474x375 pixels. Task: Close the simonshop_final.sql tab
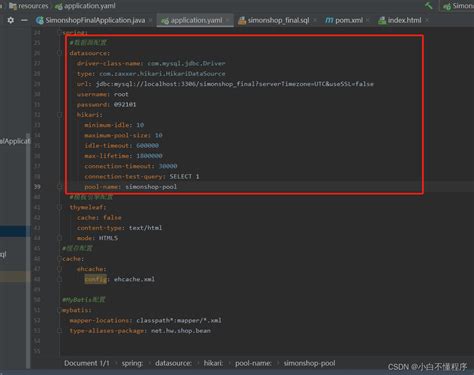point(315,20)
